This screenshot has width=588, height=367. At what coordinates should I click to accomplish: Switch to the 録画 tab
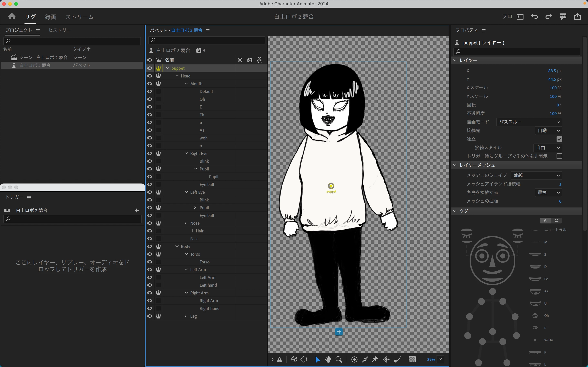(x=51, y=17)
